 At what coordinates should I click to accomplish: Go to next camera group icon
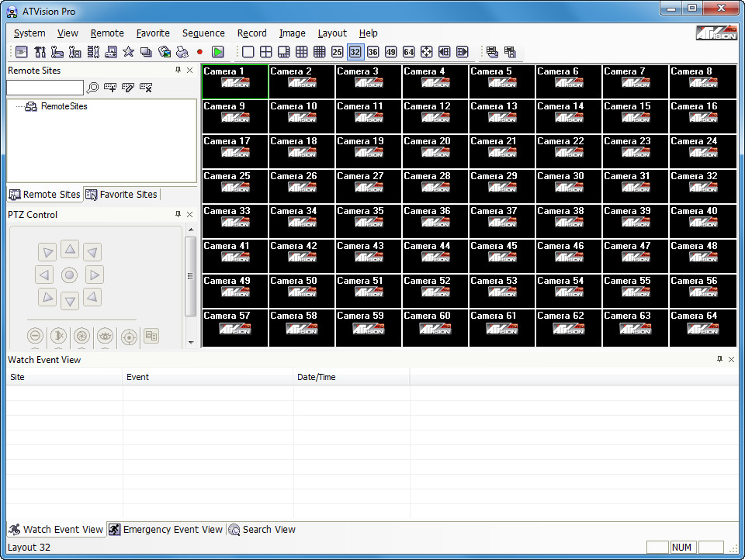pyautogui.click(x=460, y=52)
